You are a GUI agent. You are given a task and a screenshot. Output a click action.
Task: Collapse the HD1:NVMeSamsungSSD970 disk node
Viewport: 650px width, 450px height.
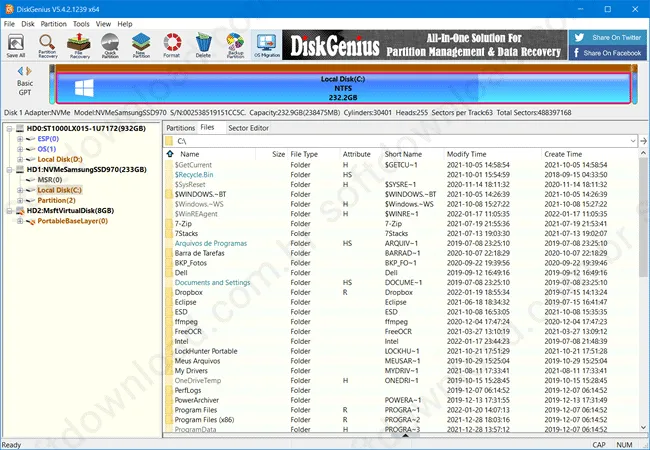coord(9,170)
